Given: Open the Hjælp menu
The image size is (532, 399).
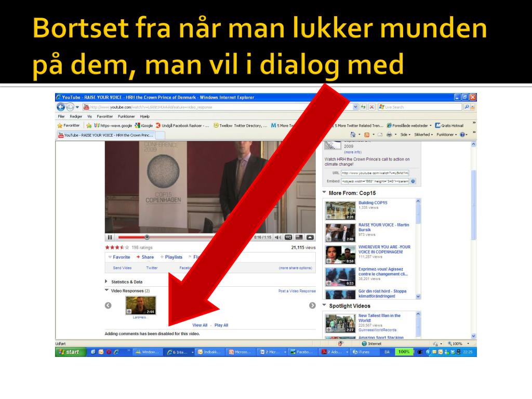Looking at the screenshot, I should [x=145, y=116].
